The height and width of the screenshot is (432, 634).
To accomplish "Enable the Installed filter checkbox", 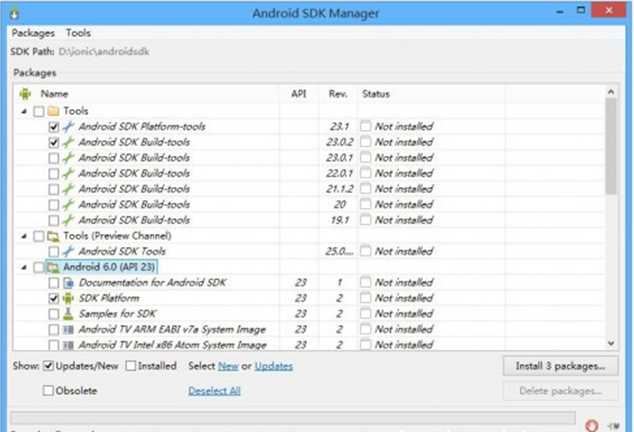I will coord(132,366).
